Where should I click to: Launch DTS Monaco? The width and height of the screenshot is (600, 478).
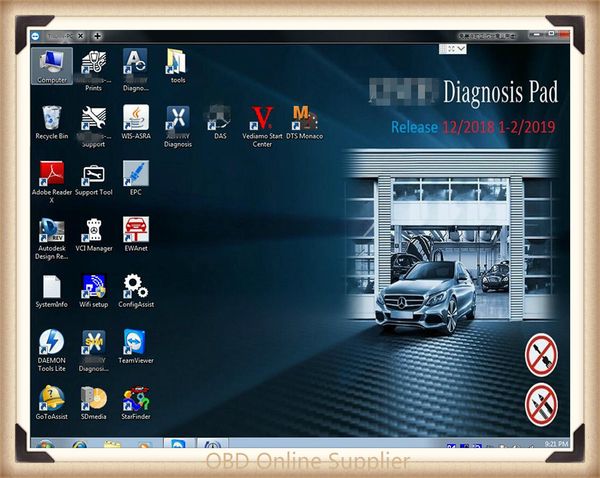305,122
